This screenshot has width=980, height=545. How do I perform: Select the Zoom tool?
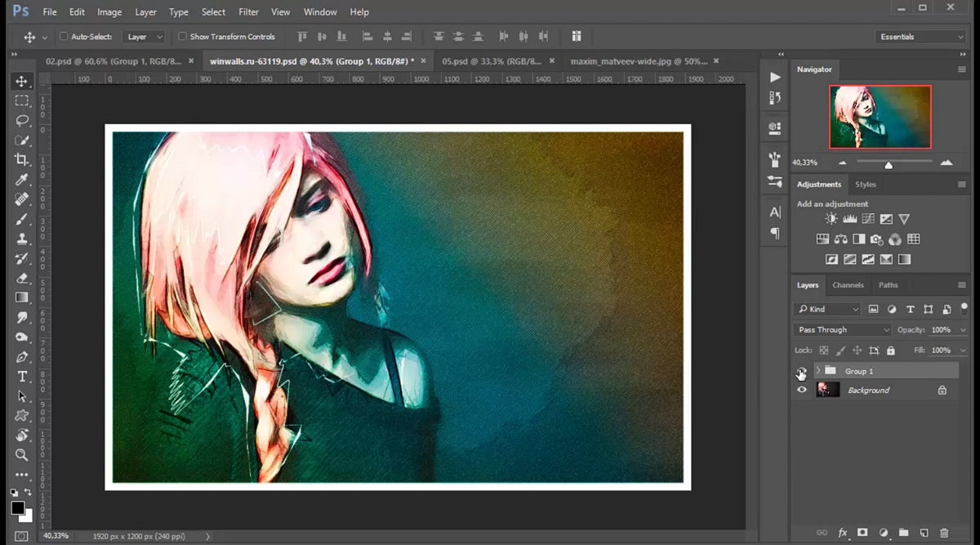pos(22,455)
